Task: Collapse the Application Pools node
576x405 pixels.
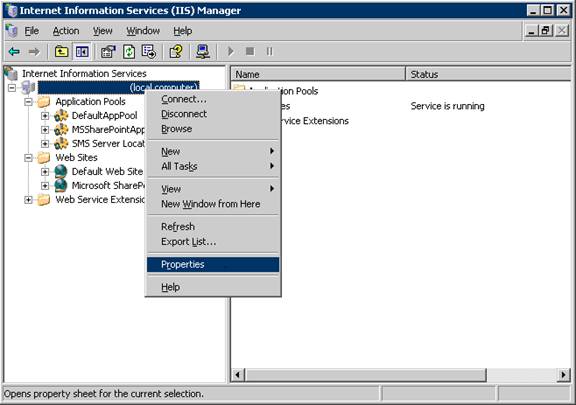Action: coord(28,101)
